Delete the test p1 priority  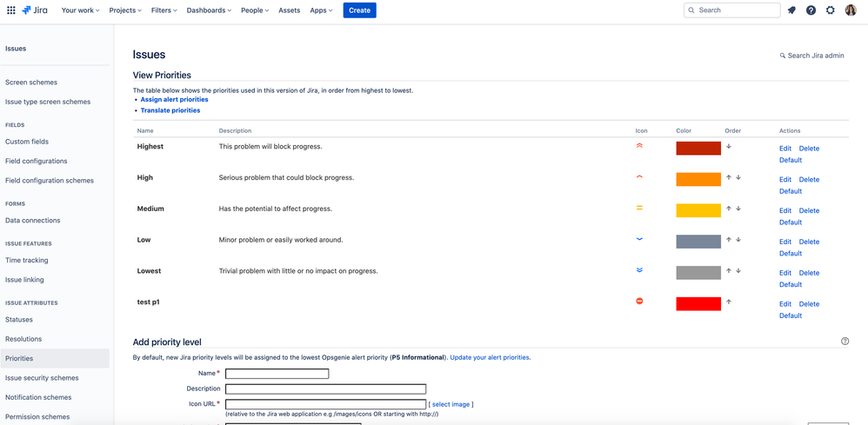[809, 304]
